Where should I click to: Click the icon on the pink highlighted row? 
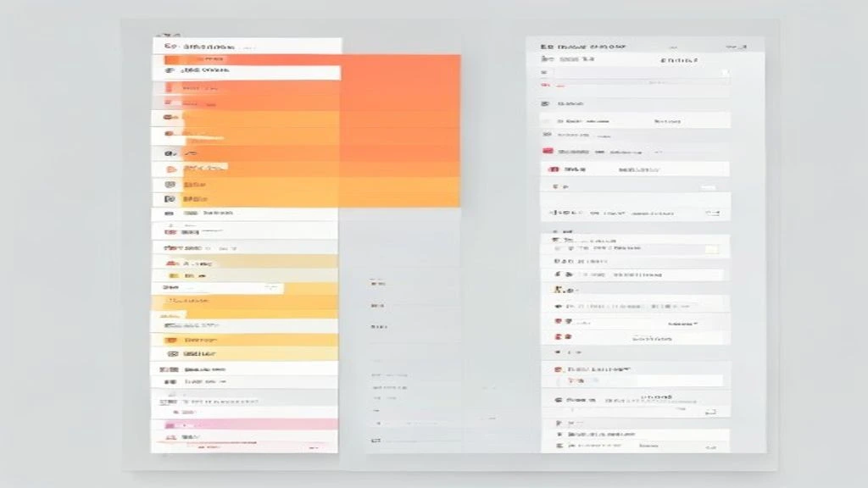point(170,425)
